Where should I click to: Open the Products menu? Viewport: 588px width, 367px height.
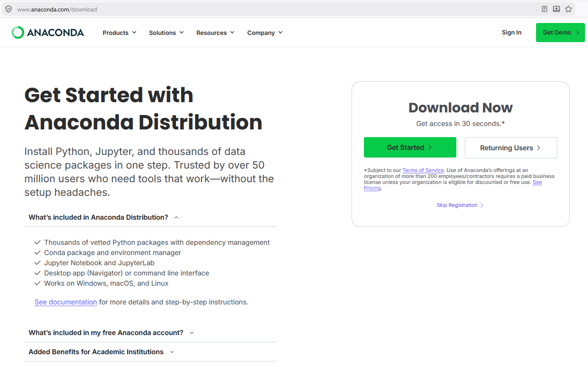120,33
